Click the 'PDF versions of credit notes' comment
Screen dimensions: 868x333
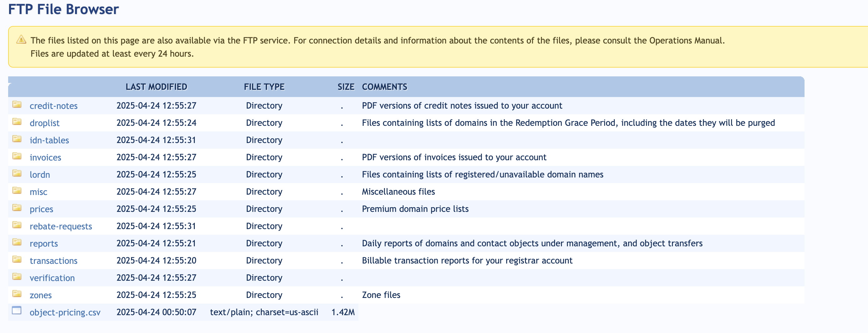coord(462,105)
